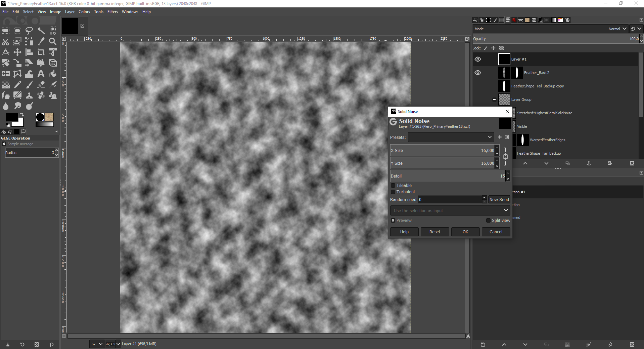Select the Clone tool

point(29,95)
